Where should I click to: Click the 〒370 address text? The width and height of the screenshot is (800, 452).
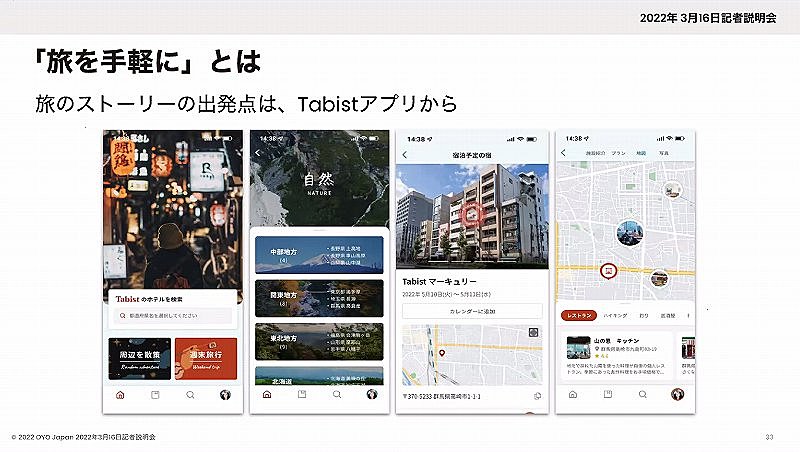(441, 396)
